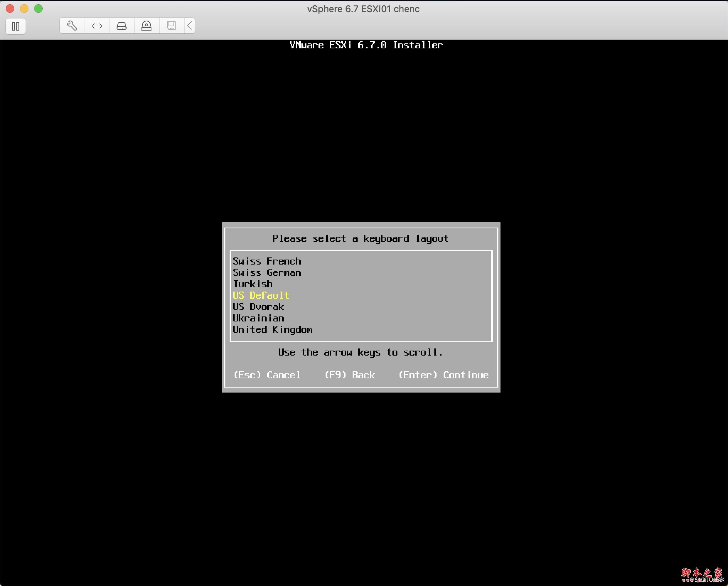This screenshot has height=586, width=728.
Task: Click (Esc) Cancel option
Action: 267,375
